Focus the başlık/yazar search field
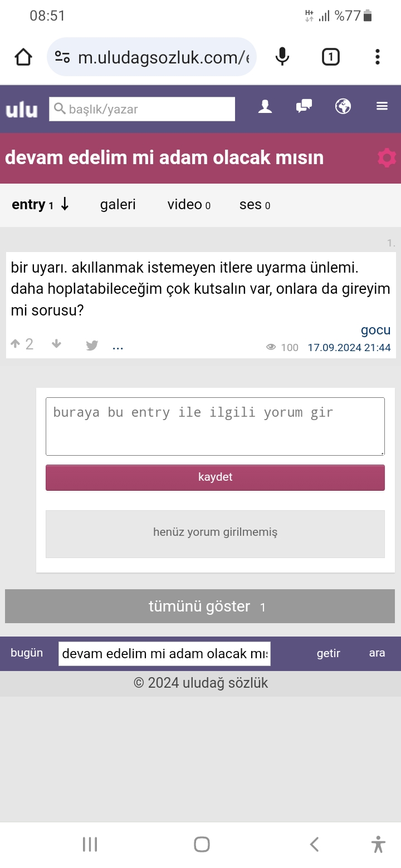401x868 pixels. [143, 109]
